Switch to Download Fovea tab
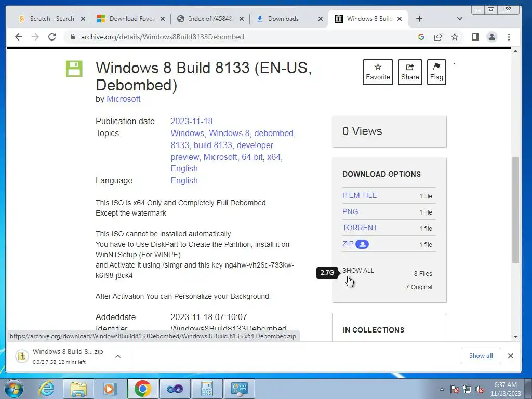Screen dimensions: 532x399 pos(132,19)
